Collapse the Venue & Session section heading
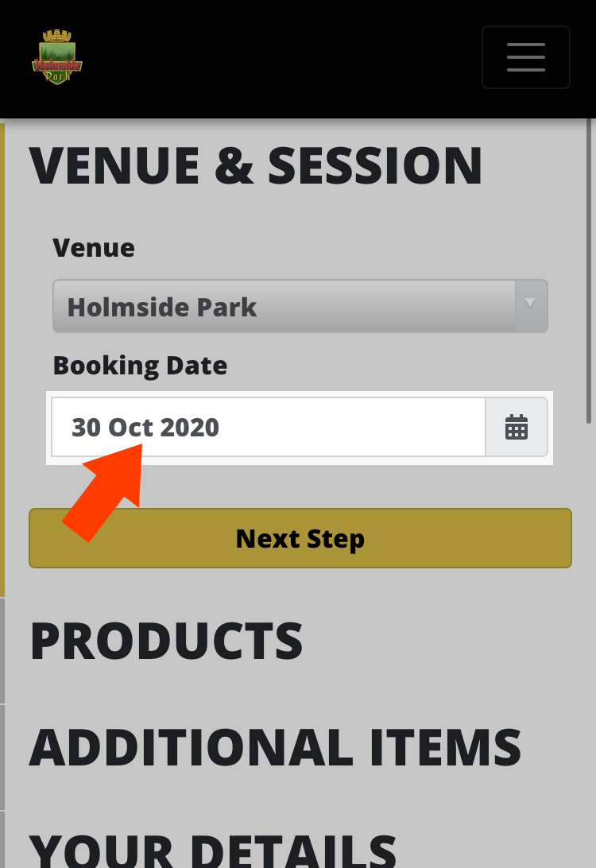Viewport: 596px width, 868px height. (x=256, y=165)
